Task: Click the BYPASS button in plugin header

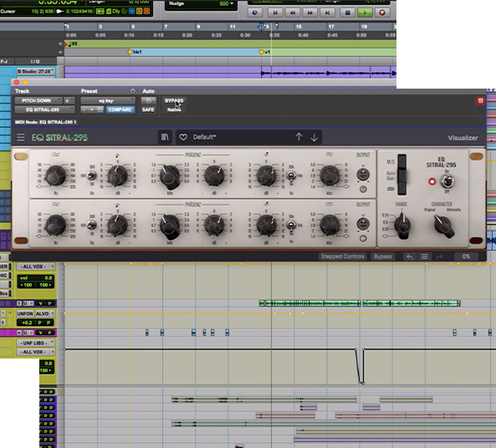Action: tap(174, 100)
